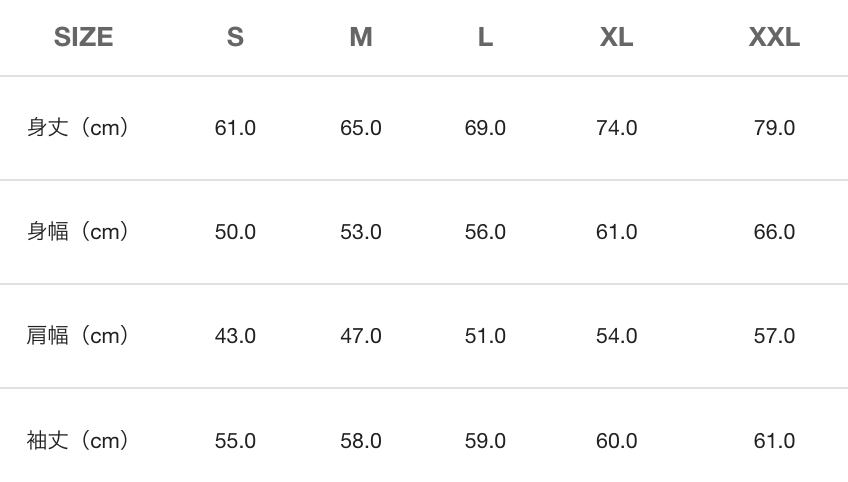Click the SIZE column header
Viewport: 848px width, 482px height.
(x=83, y=38)
